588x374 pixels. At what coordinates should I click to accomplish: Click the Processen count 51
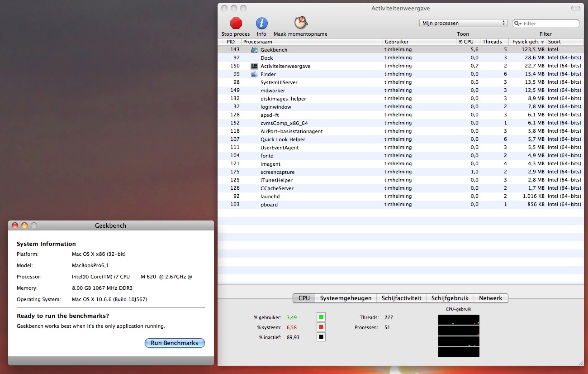coord(387,327)
